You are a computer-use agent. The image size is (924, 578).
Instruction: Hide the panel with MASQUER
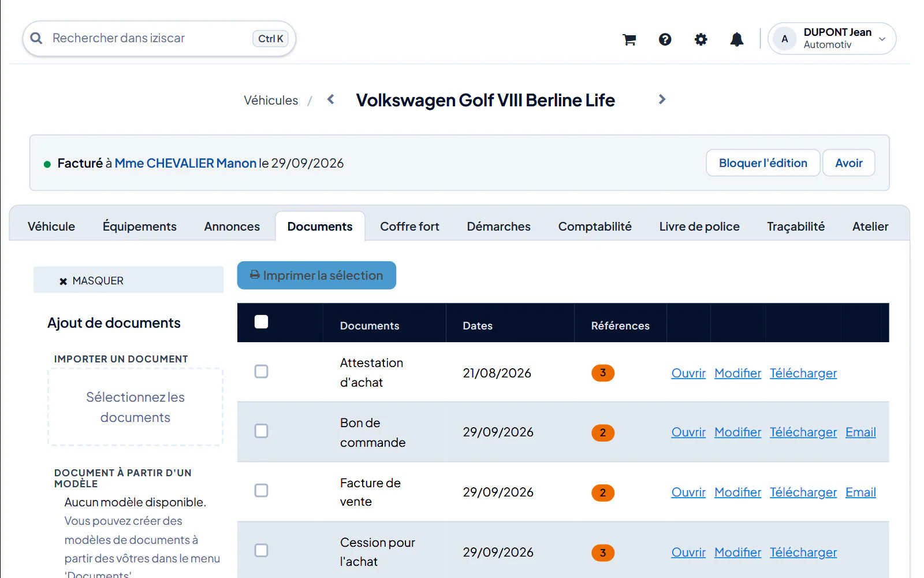click(128, 280)
